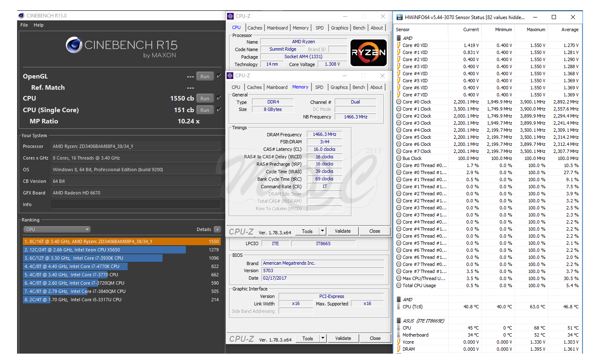
Task: Click the AMD chip icon above Core #0 VID
Action: (x=399, y=38)
